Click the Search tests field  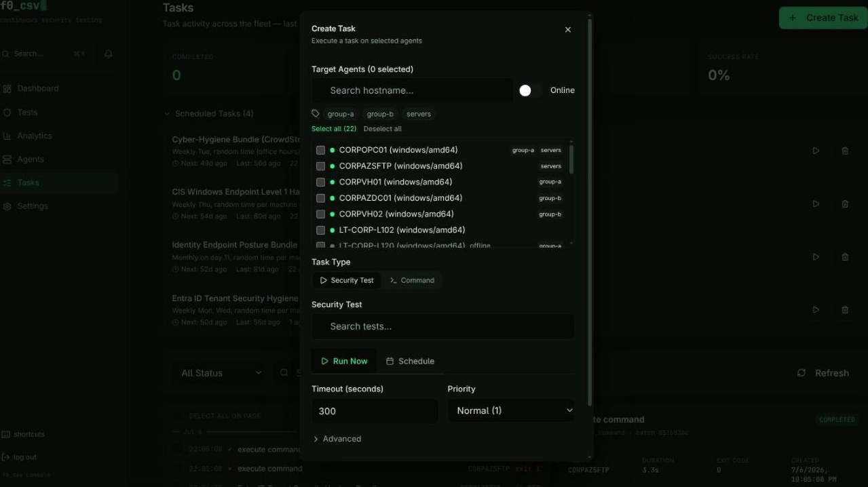(443, 326)
